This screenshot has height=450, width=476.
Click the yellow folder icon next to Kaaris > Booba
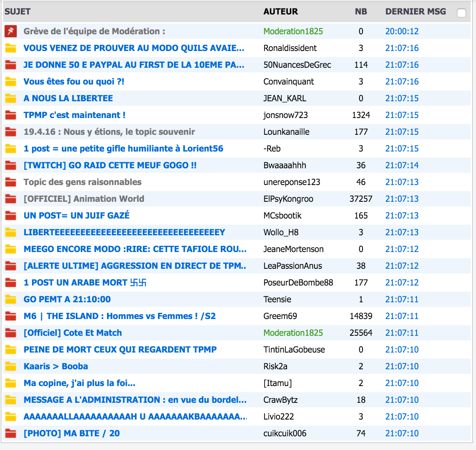coord(11,366)
